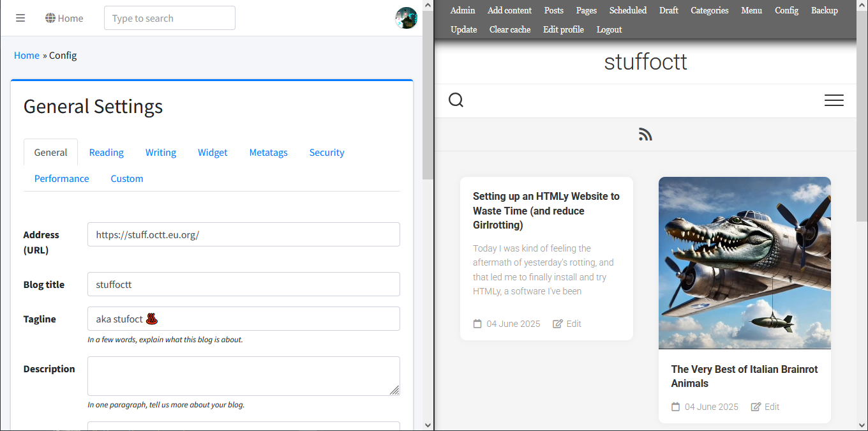Click the RSS feed icon
Screen dimensions: 868x431
point(645,135)
